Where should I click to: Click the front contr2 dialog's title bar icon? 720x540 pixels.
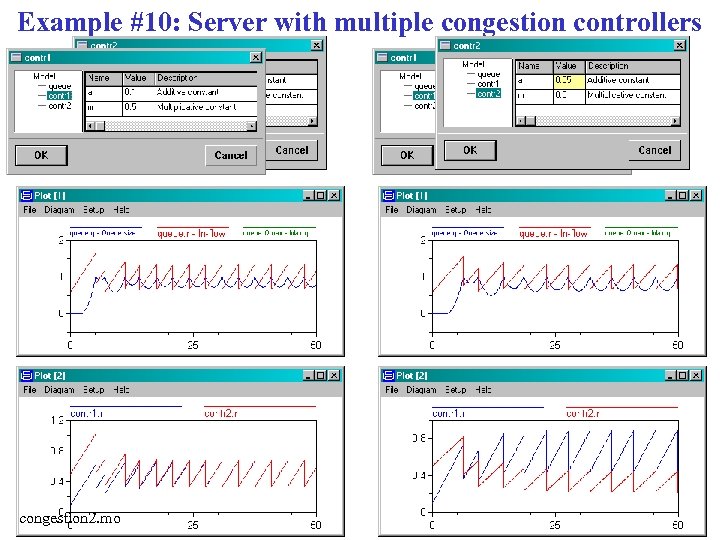click(445, 45)
